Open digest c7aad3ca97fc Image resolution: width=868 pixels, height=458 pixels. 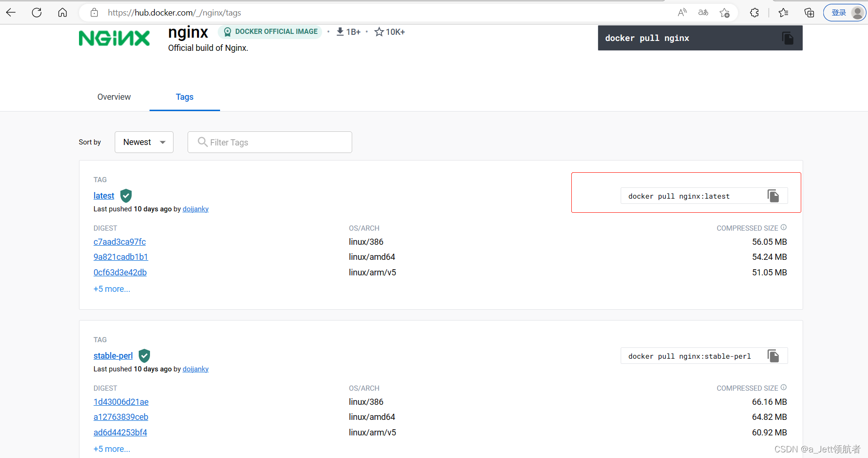(119, 242)
